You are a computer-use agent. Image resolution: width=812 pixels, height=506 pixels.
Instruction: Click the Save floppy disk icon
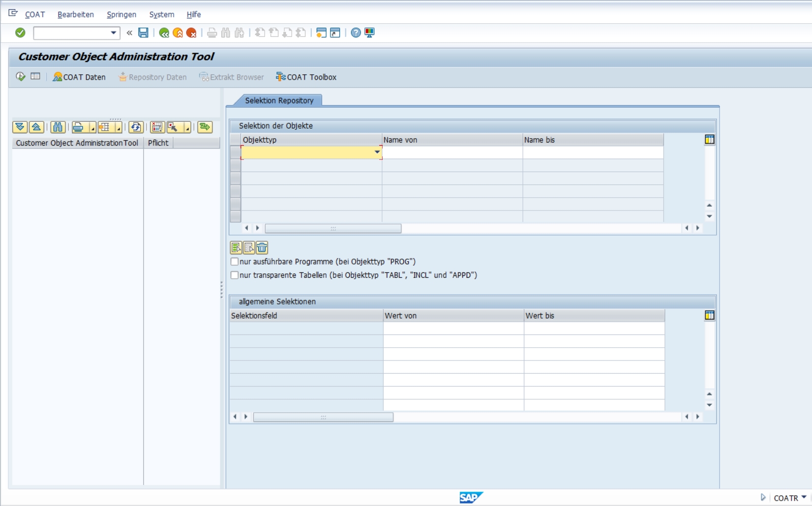point(143,33)
